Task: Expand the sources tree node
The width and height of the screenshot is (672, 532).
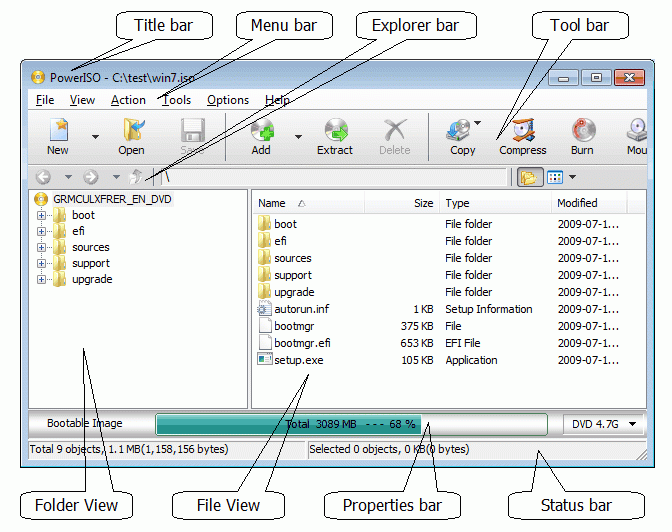Action: tap(41, 247)
